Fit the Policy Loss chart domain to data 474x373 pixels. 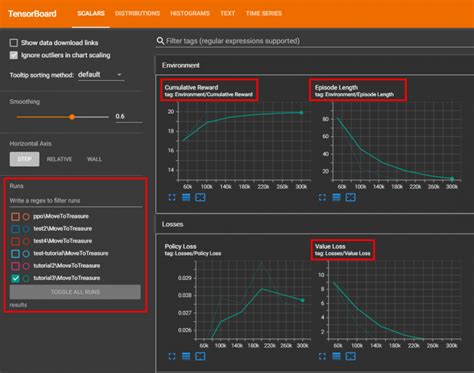coord(200,356)
